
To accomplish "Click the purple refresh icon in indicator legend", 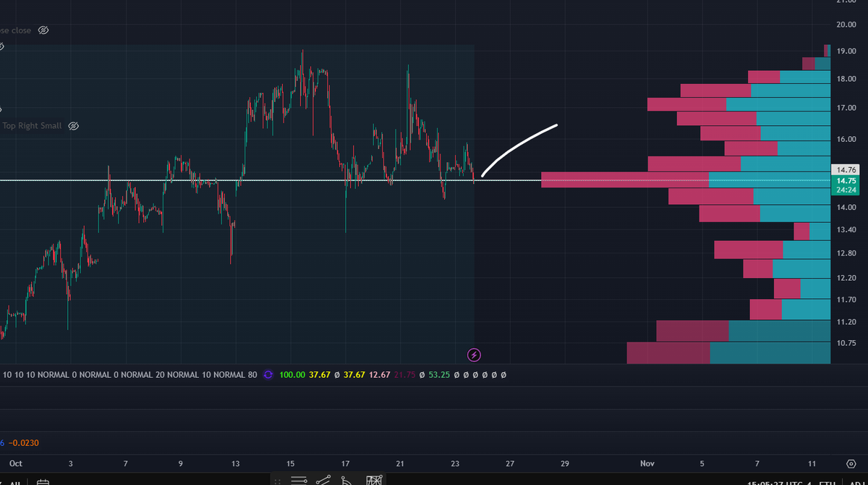I will (268, 375).
